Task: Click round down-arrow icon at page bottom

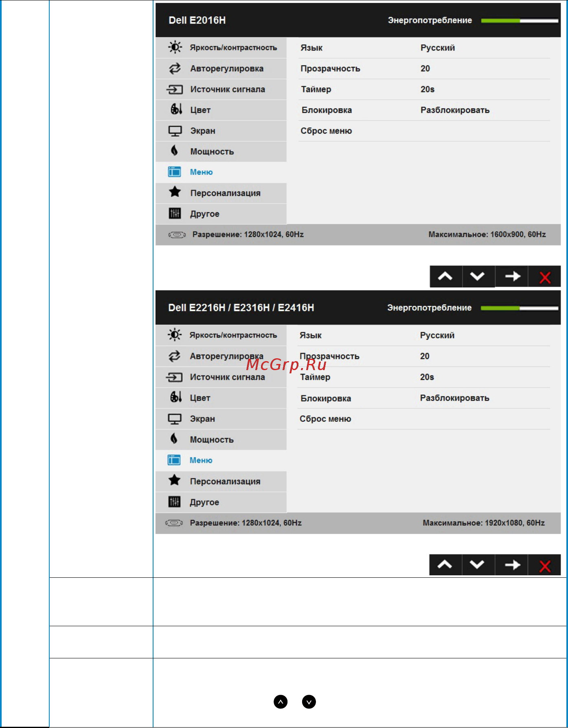Action: point(309,702)
